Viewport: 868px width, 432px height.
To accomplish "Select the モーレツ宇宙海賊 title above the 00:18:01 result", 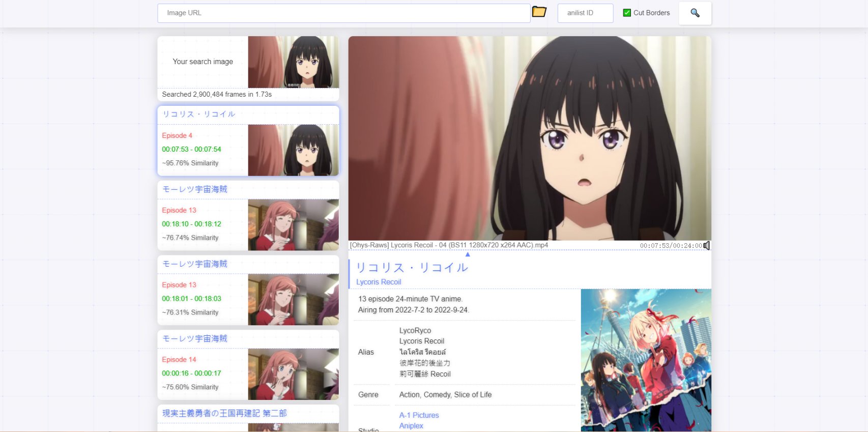I will (195, 264).
